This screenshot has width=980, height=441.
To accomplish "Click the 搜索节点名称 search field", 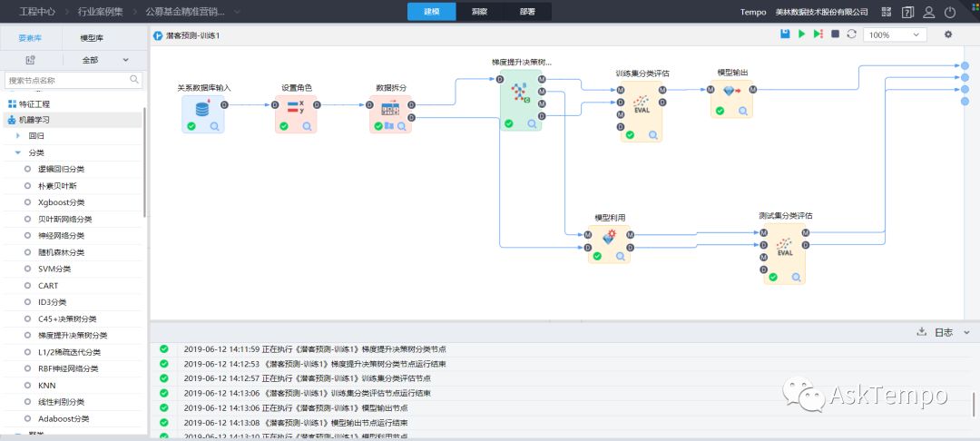I will [73, 80].
